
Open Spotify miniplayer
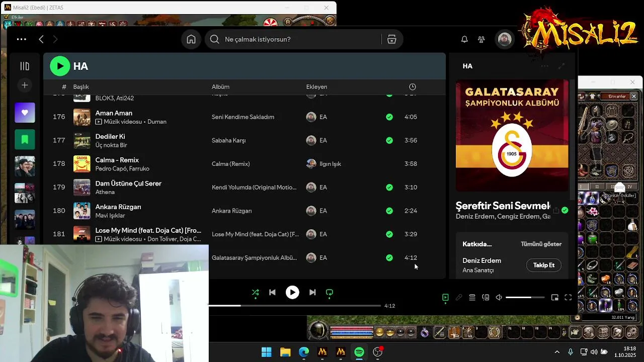[x=554, y=297]
